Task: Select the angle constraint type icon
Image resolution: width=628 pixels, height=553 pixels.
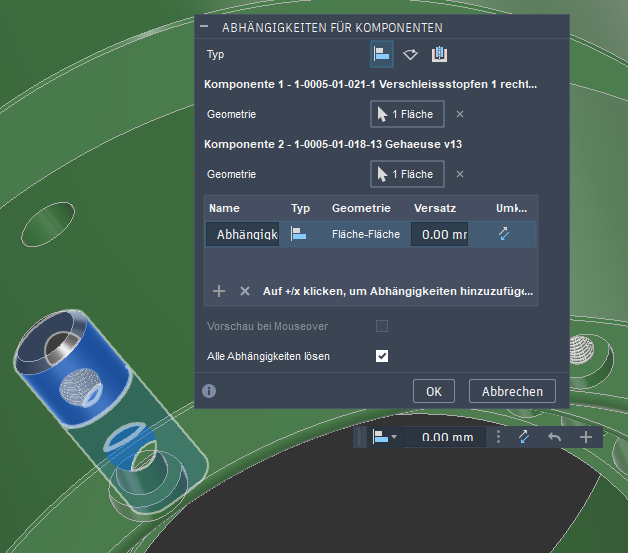Action: click(x=410, y=54)
